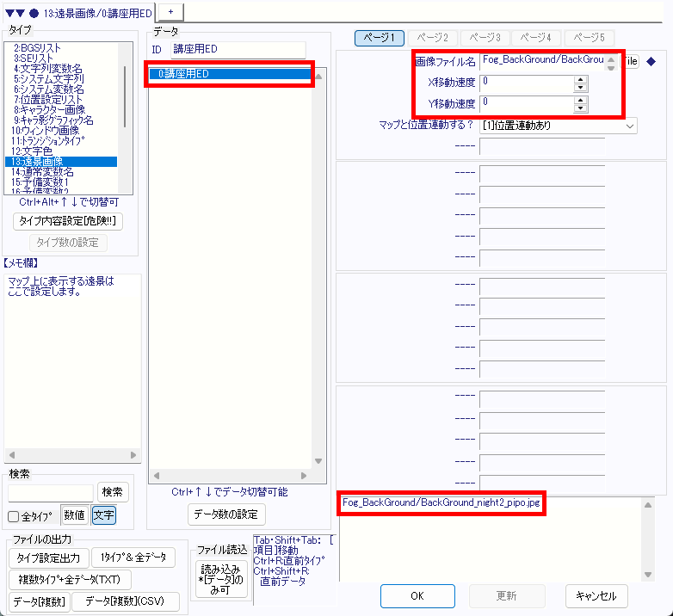Click the search text input field
Screen dimensions: 673x616
coord(51,492)
